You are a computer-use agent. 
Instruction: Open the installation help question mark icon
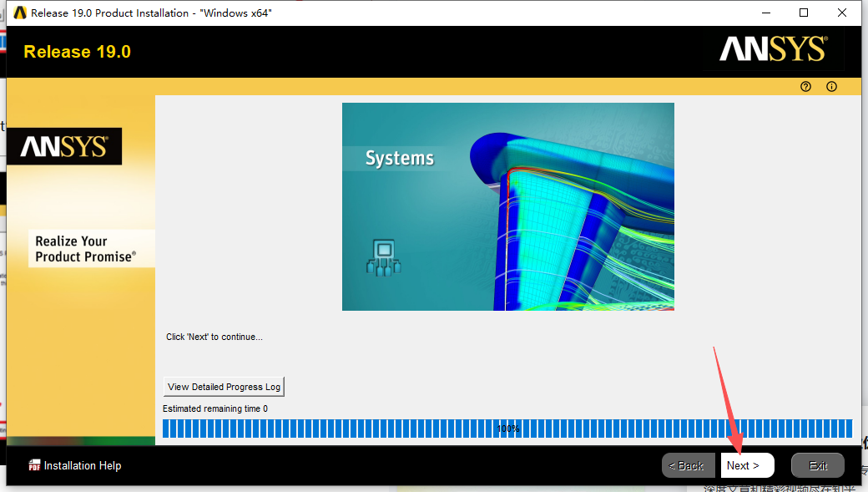[805, 86]
